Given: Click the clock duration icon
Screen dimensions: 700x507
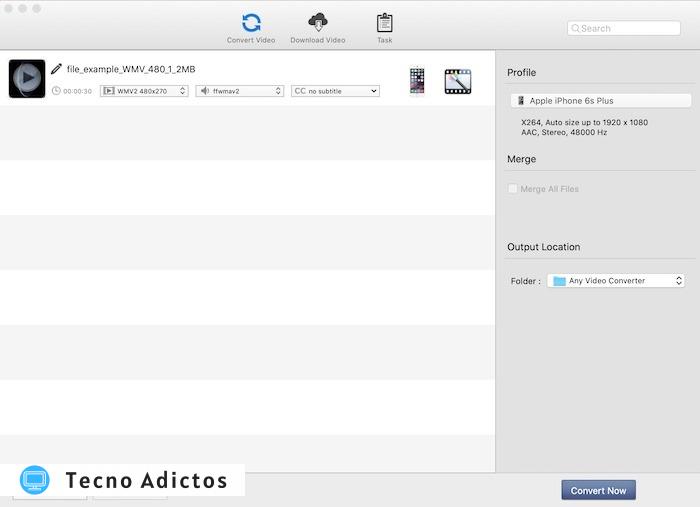Looking at the screenshot, I should pos(56,91).
